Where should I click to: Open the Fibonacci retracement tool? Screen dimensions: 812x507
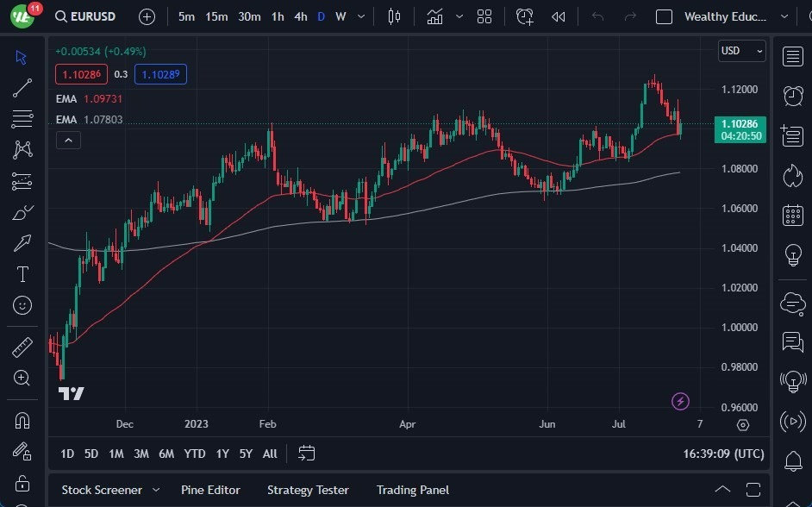(22, 118)
